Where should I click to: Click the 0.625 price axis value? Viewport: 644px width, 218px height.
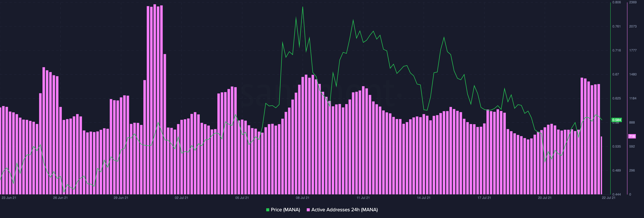click(x=616, y=98)
